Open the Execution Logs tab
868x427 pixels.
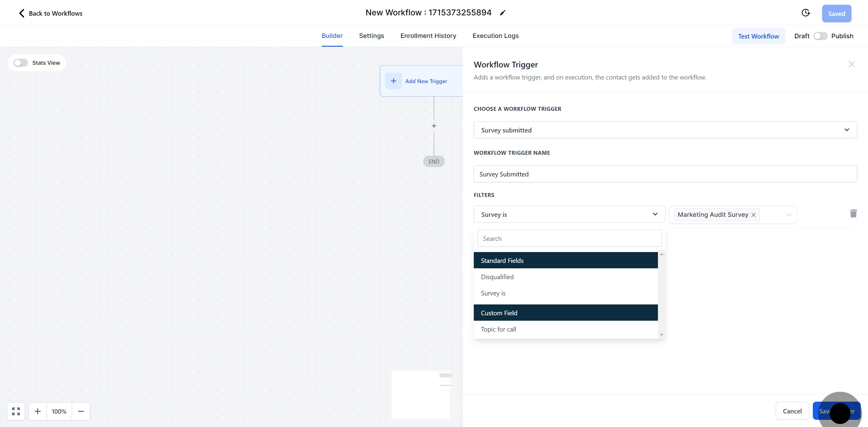tap(495, 36)
